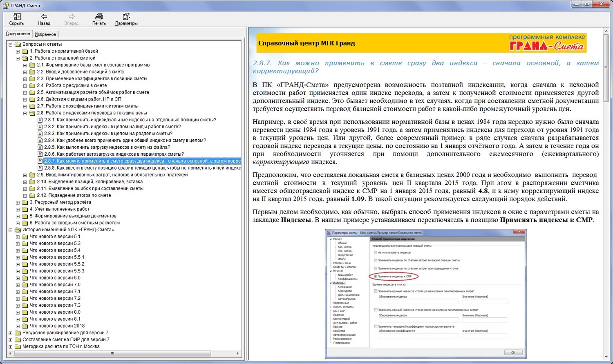
Task: Click folder icon of 3. Ресурсный метод расчёта
Action: tap(25, 202)
